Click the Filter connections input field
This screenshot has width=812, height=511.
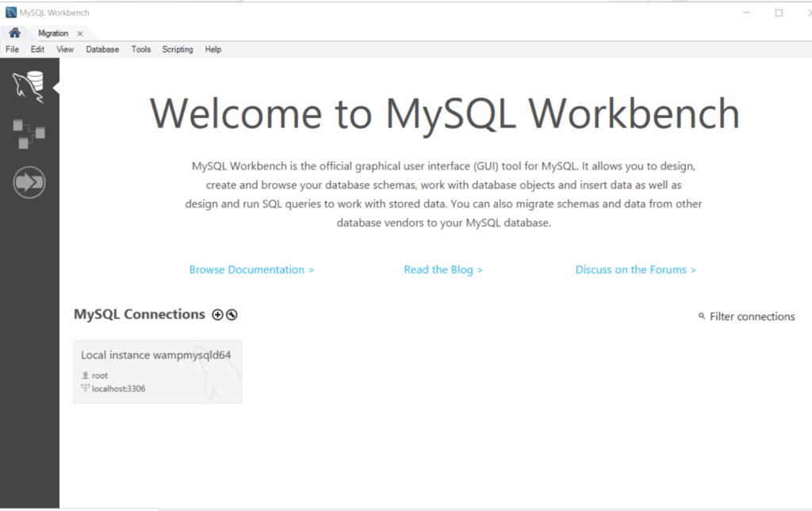[x=750, y=316]
